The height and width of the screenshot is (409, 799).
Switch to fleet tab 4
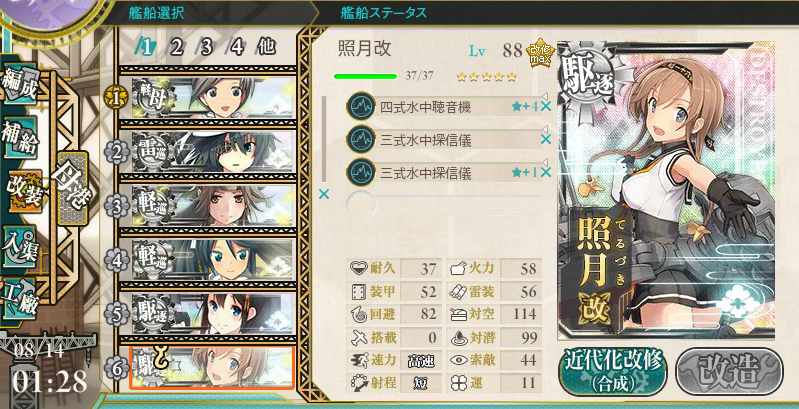pos(236,47)
